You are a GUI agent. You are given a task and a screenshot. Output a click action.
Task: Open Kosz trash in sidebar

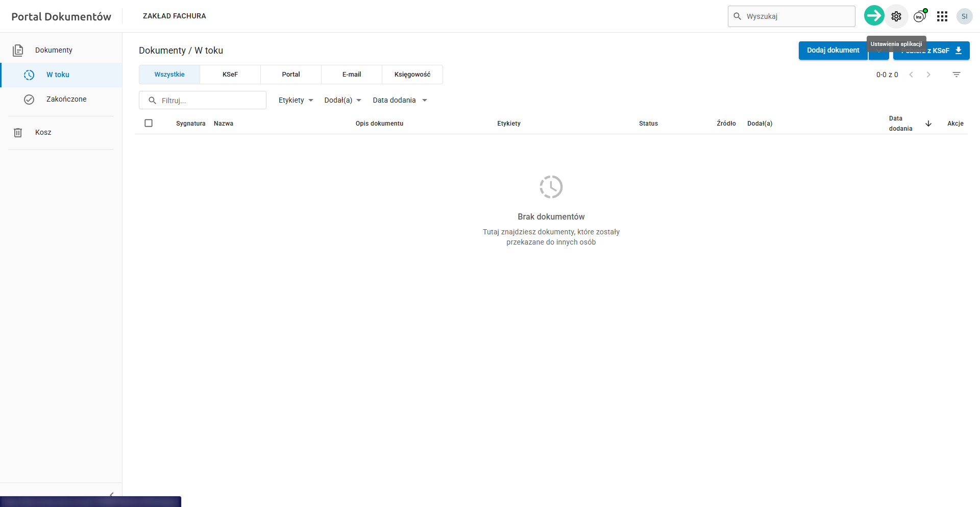pyautogui.click(x=43, y=132)
